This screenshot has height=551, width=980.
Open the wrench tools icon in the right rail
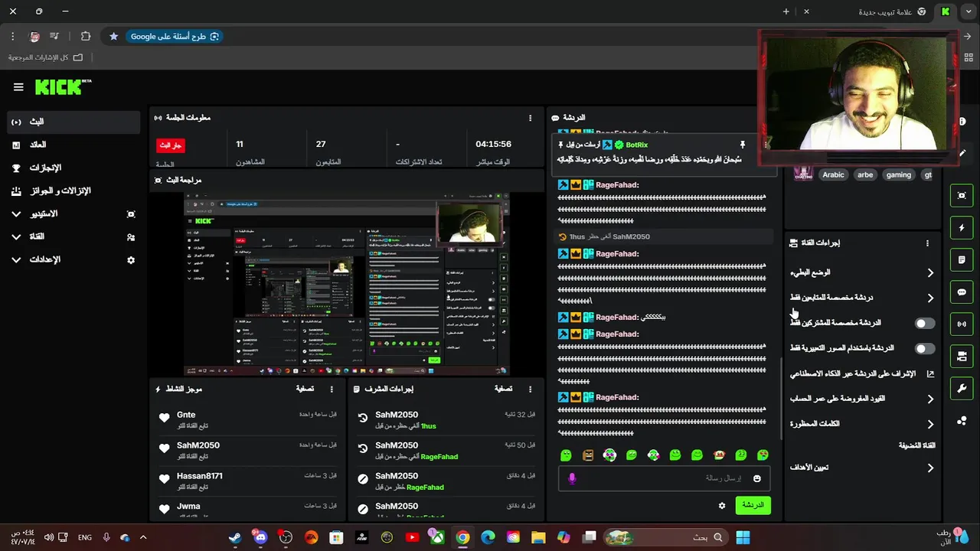962,389
